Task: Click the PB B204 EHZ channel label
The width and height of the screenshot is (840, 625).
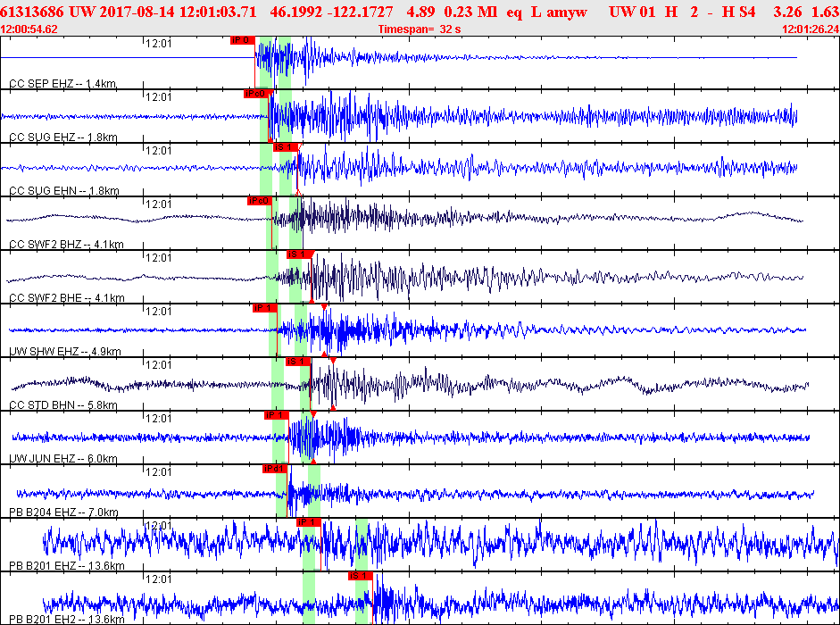Action: point(63,512)
